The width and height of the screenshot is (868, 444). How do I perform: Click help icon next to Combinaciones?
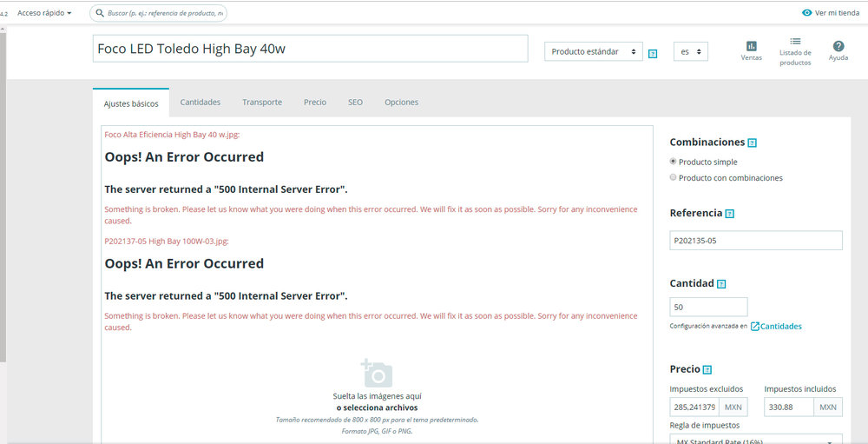[x=752, y=143]
